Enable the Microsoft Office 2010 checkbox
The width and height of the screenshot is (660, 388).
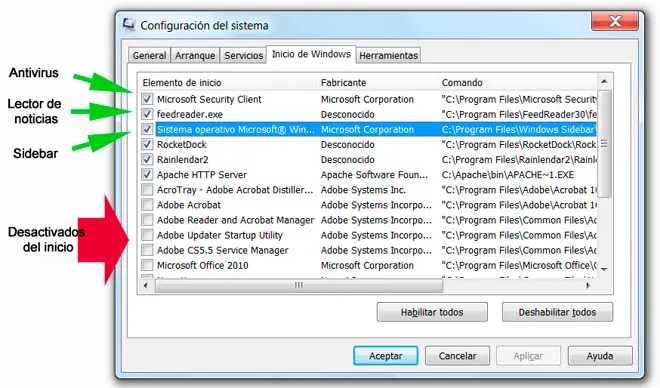(x=147, y=266)
